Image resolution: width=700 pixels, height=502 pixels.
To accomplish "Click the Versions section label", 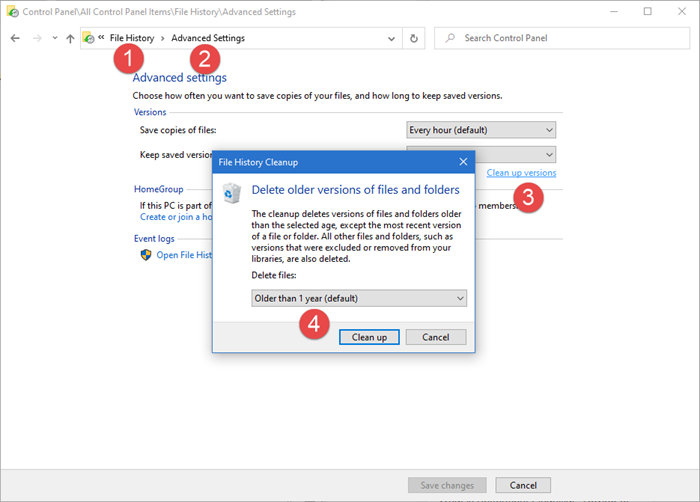I will 150,112.
